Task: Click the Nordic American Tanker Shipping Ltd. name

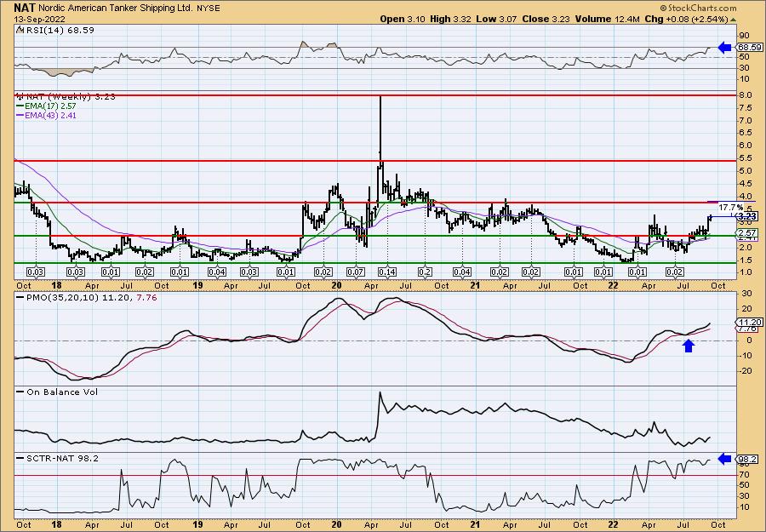Action: [115, 9]
